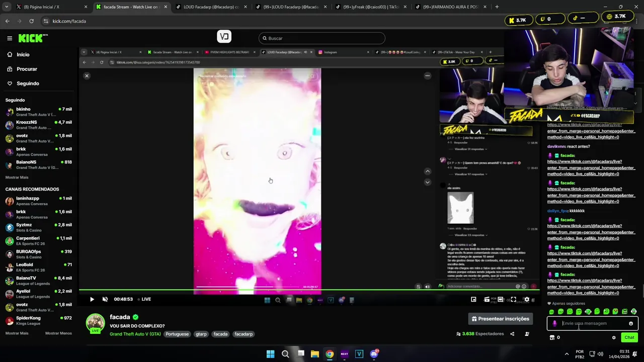Screen dimensions: 644x362
Task: Click the icon left of the search box
Action: coord(224,36)
